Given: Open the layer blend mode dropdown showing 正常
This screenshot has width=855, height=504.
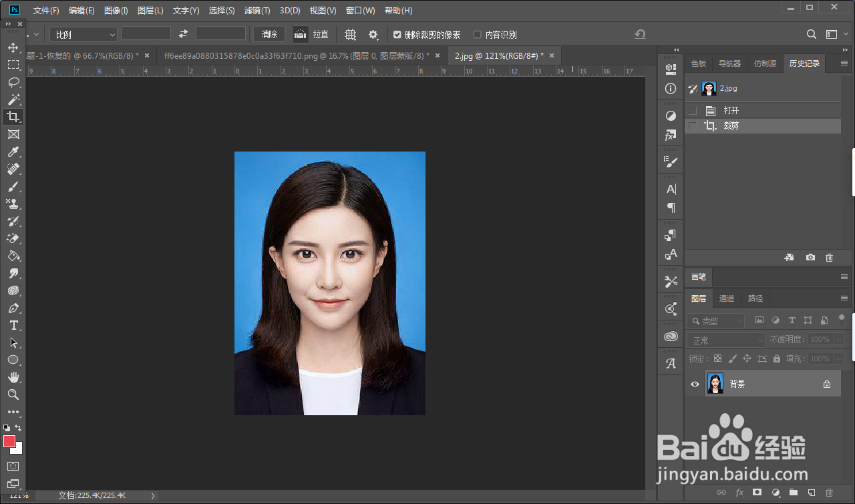Looking at the screenshot, I should click(x=725, y=340).
